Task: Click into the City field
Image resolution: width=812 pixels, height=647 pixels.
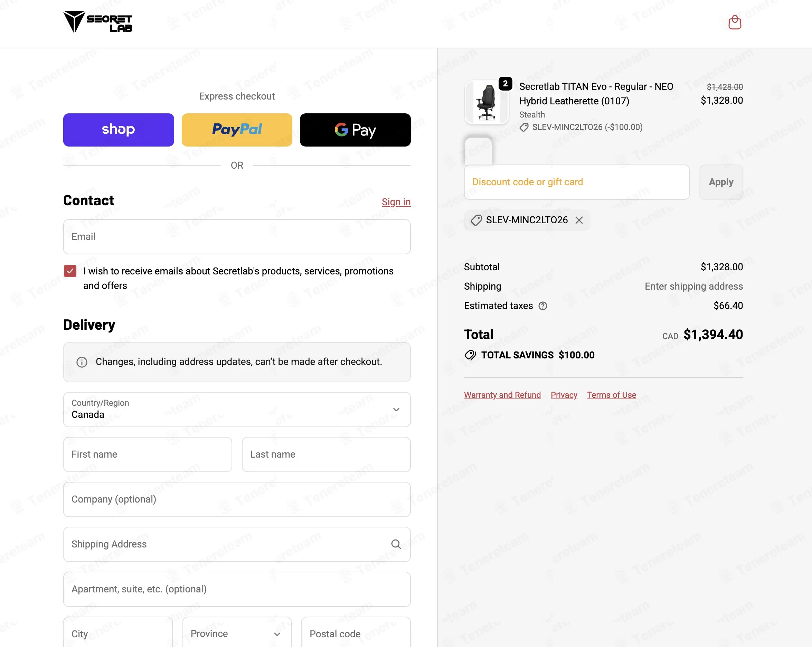Action: (118, 634)
